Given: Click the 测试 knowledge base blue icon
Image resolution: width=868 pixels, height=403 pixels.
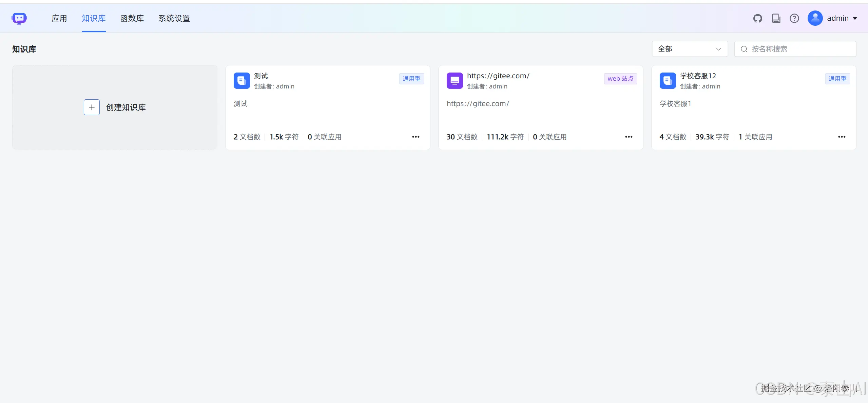Looking at the screenshot, I should [242, 81].
